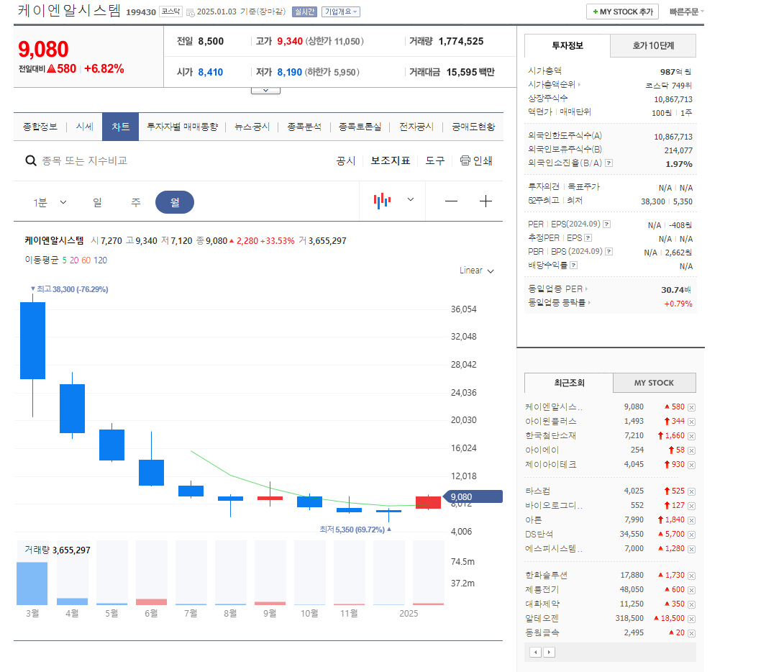Open candlestick chart type icon

(383, 201)
